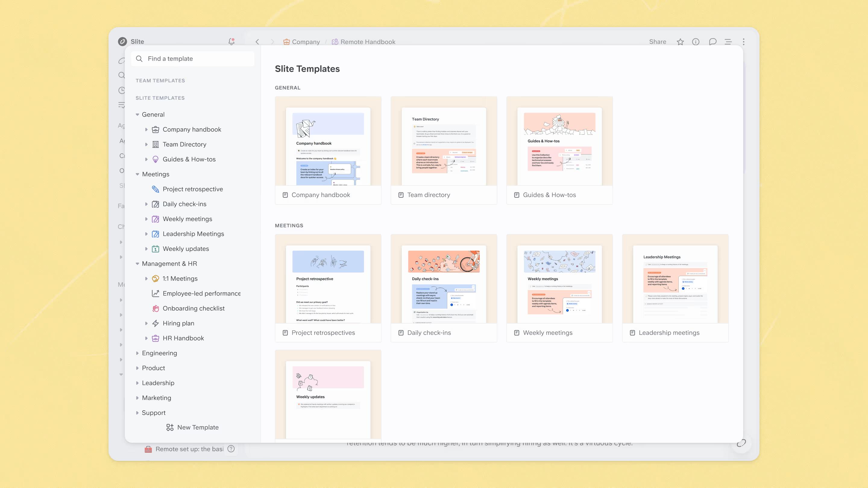Click the Hiring plan lightning icon
The width and height of the screenshot is (868, 488).
point(155,323)
